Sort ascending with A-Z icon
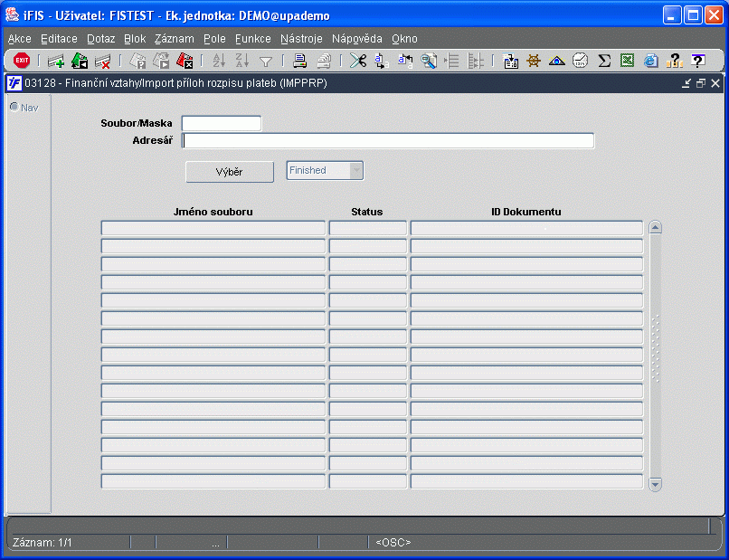This screenshot has height=560, width=729. pos(219,61)
